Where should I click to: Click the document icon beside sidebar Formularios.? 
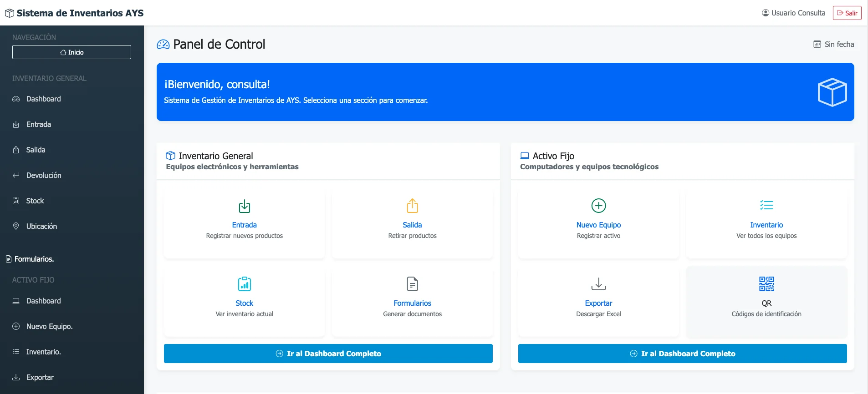pyautogui.click(x=9, y=259)
